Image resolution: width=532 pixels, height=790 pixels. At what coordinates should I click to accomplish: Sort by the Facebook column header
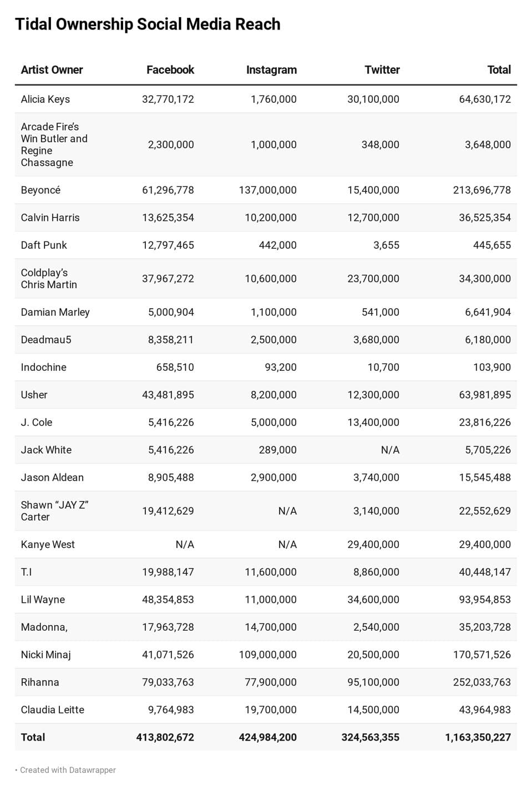click(x=170, y=70)
